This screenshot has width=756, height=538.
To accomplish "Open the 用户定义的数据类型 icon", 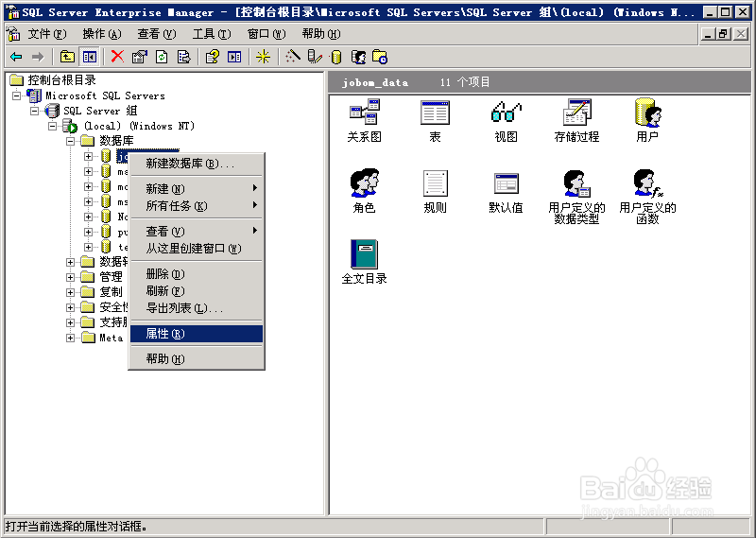I will [x=576, y=197].
